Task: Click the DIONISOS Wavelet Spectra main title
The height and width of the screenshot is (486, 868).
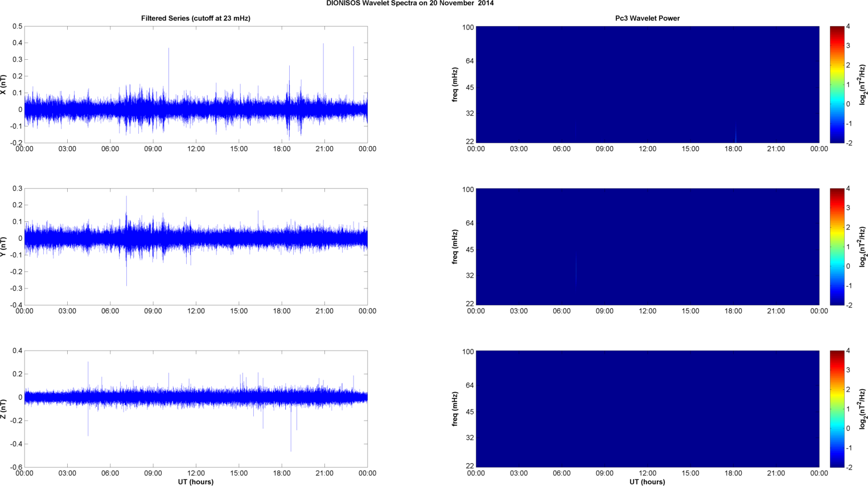Action: pos(410,3)
